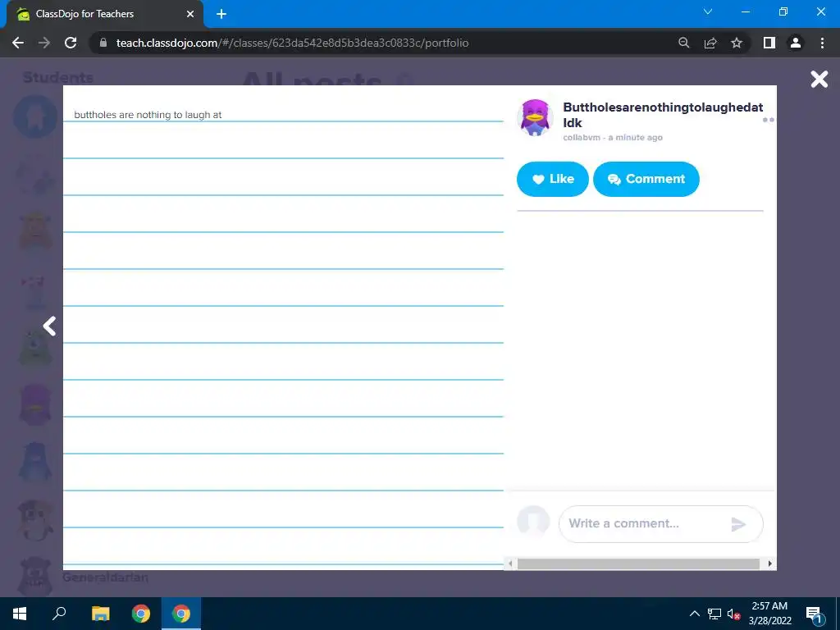Screen dimensions: 840x630
Task: Share this page icon
Action: pyautogui.click(x=710, y=43)
